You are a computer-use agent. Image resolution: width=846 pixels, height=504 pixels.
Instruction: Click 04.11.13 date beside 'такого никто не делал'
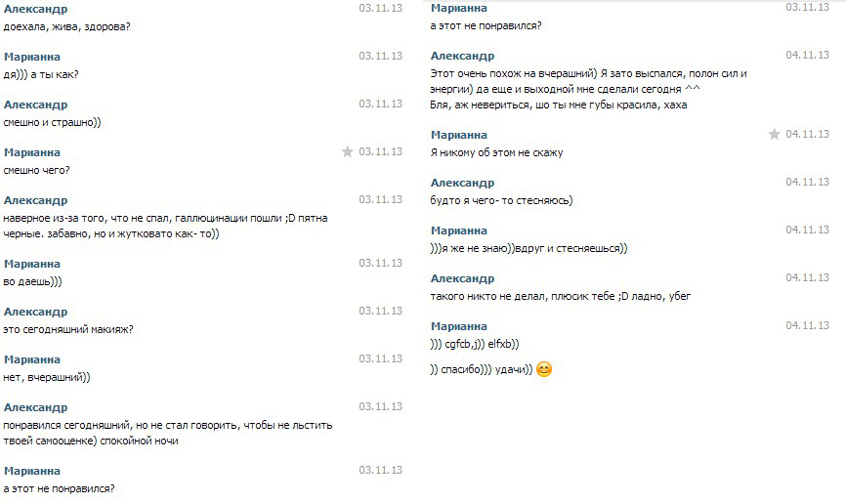coord(807,277)
